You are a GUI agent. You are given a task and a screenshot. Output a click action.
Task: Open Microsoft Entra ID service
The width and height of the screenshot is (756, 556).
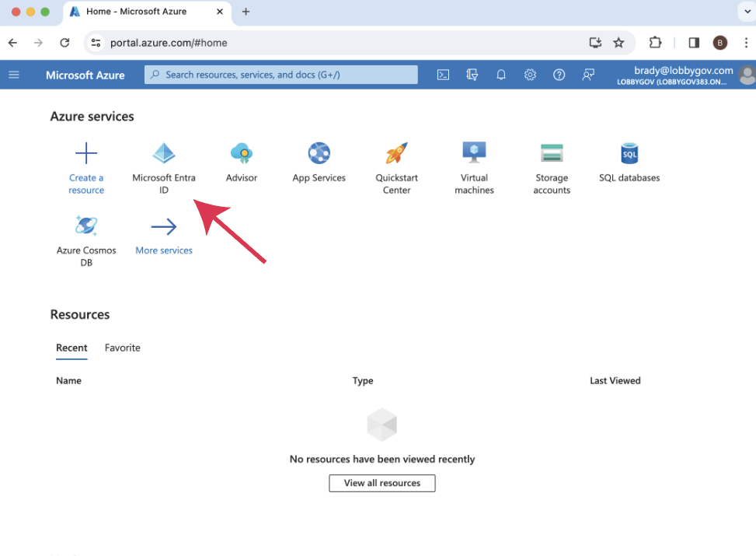[x=164, y=168]
